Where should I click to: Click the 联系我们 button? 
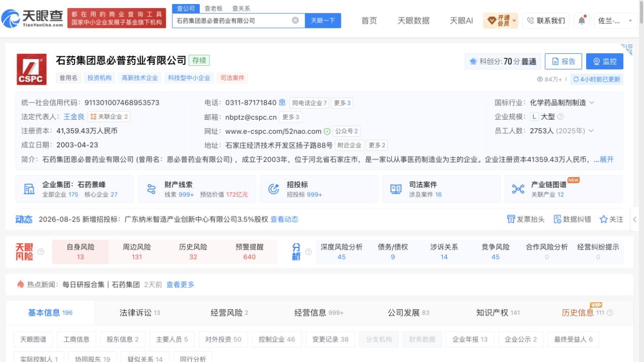click(x=546, y=20)
